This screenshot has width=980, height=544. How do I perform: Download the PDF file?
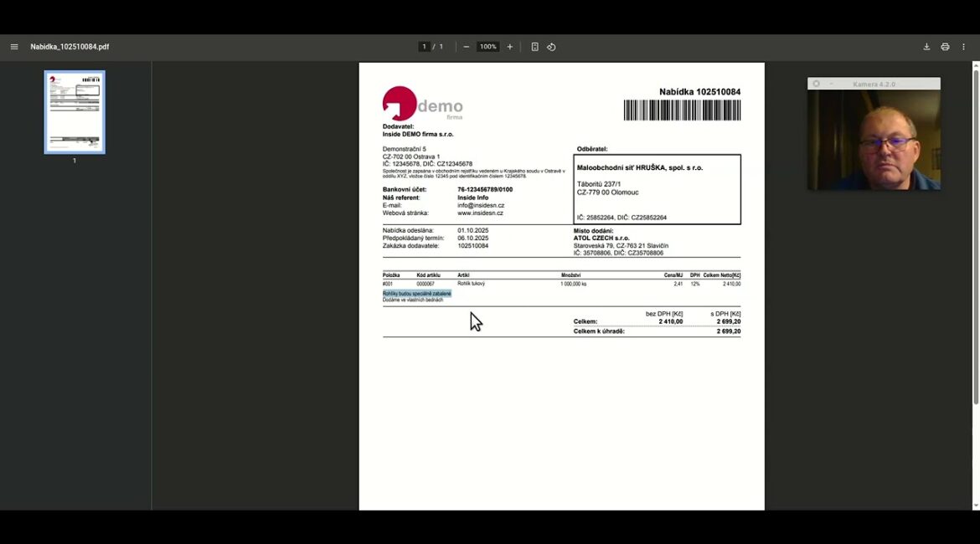coord(926,47)
